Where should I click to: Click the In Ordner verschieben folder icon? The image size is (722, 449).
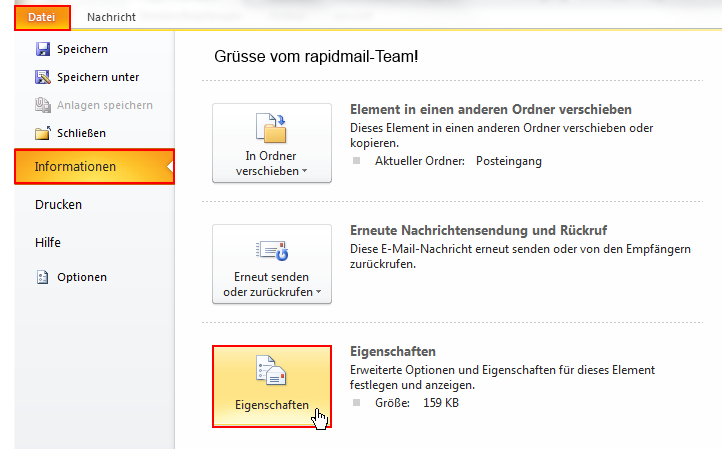(271, 128)
